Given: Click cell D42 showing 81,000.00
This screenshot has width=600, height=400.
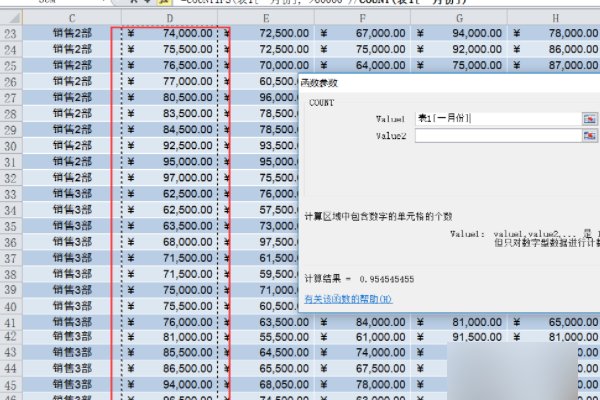Looking at the screenshot, I should click(x=170, y=337).
